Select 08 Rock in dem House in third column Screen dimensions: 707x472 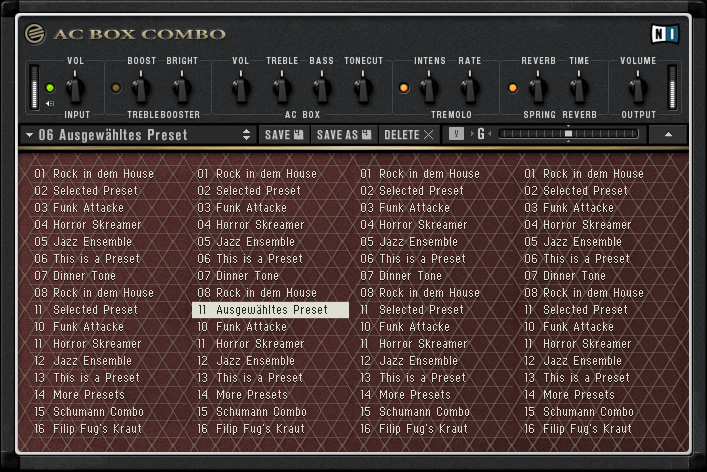click(x=420, y=293)
